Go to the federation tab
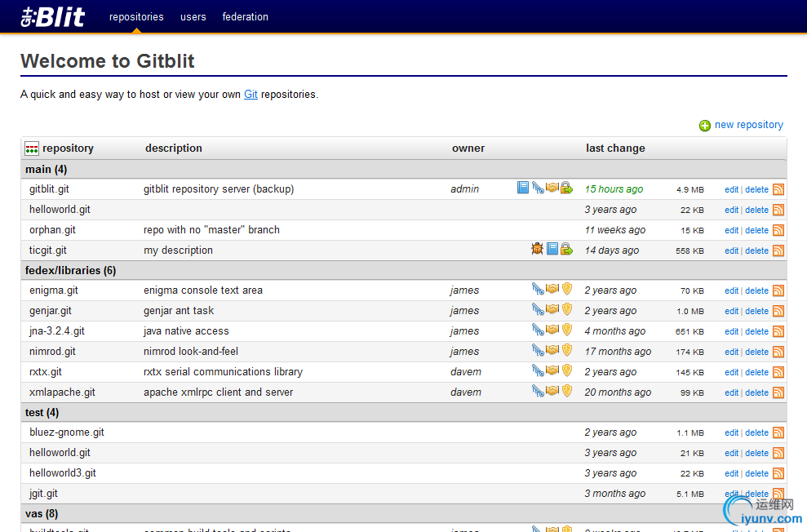This screenshot has height=532, width=807. tap(245, 17)
